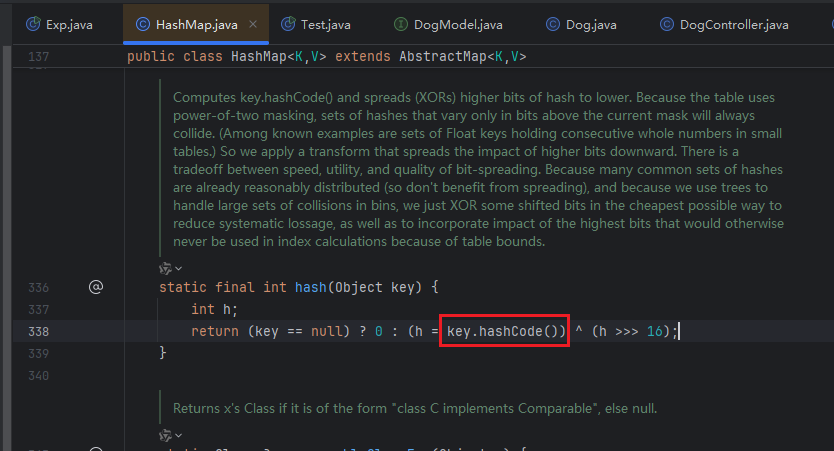Place cursor on empty line 340
Image resolution: width=834 pixels, height=451 pixels.
(x=400, y=375)
